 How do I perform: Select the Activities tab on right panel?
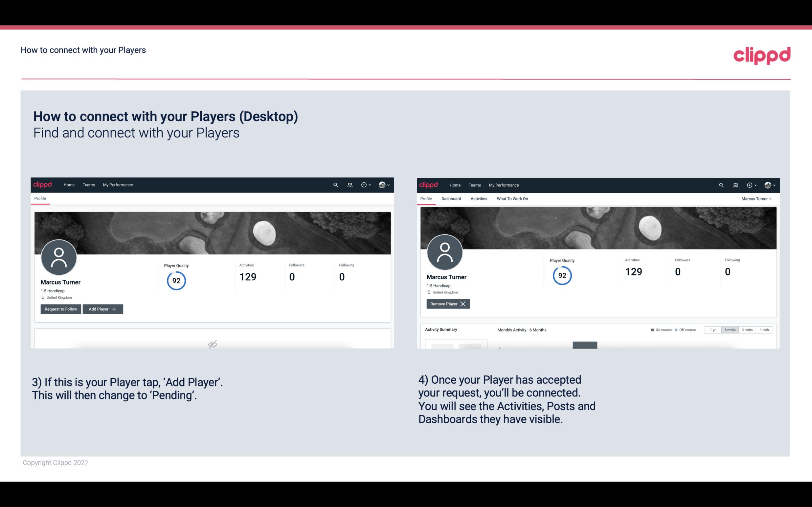pos(479,199)
